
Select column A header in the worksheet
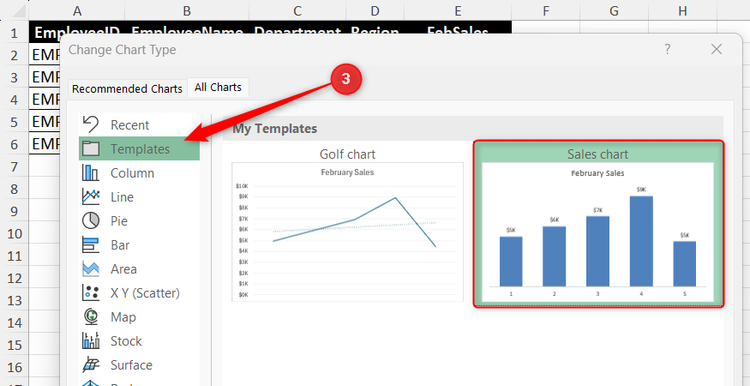[77, 11]
